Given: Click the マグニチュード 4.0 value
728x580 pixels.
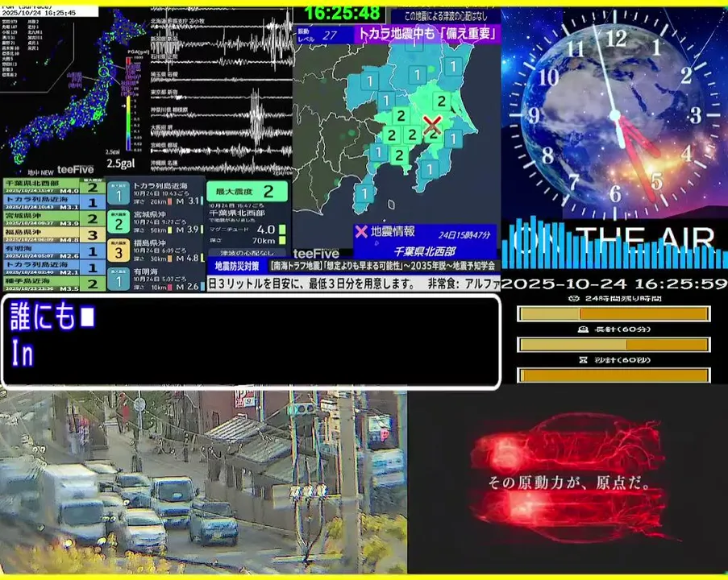Looking at the screenshot, I should [266, 230].
